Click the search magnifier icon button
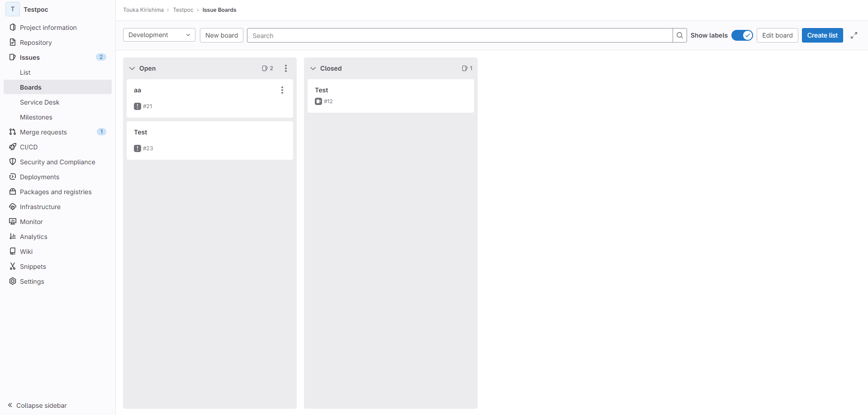 [x=679, y=35]
